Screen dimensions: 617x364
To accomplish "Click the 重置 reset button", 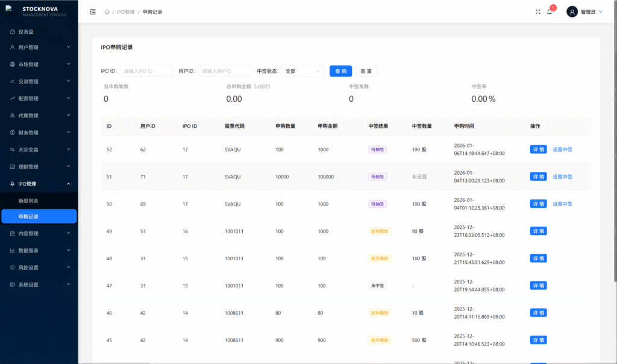I will pos(366,71).
